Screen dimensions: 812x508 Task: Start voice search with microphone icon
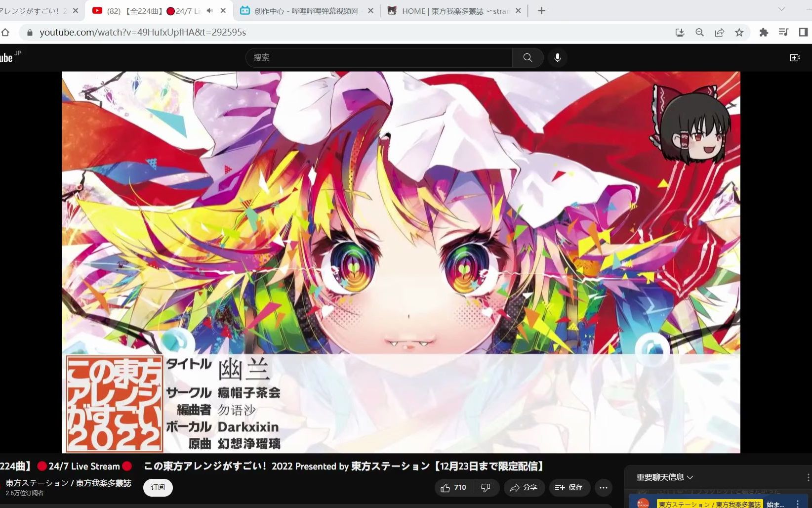point(558,57)
